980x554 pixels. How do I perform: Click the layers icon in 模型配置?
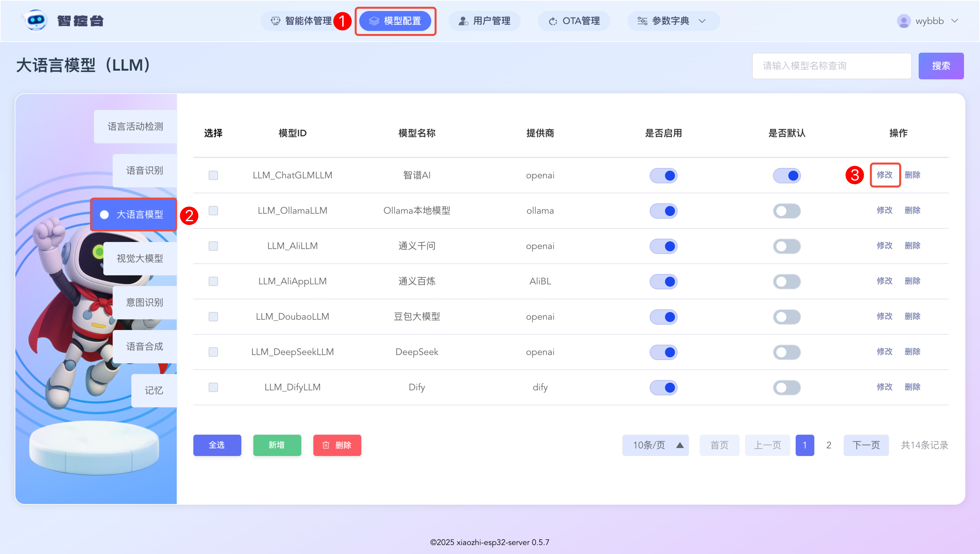tap(374, 21)
